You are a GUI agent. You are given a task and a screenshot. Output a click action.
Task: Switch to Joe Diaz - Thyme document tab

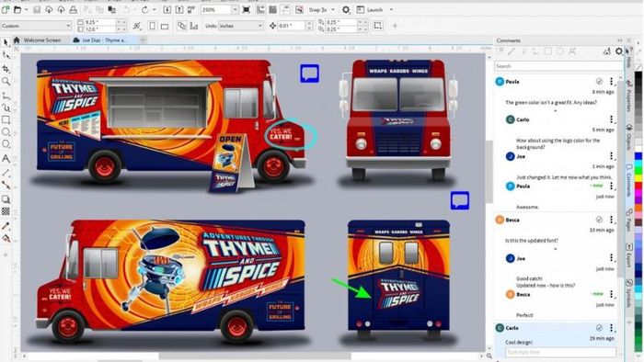(x=101, y=40)
